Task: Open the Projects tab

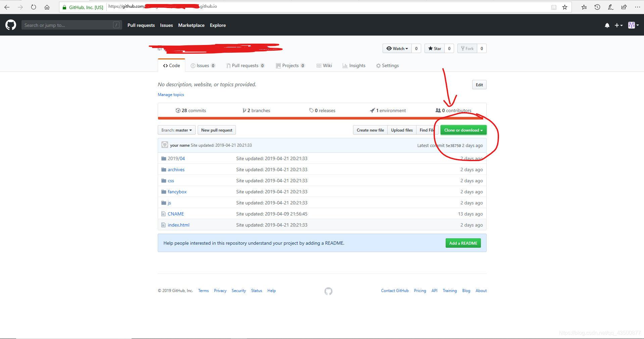Action: [290, 65]
